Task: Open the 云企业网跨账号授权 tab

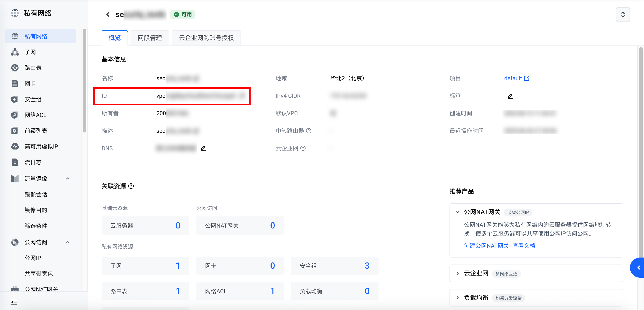Action: (206, 38)
